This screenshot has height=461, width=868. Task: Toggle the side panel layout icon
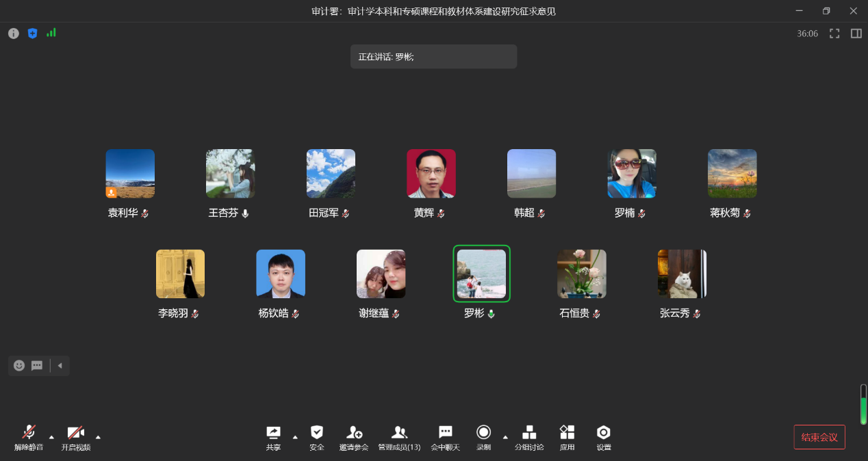856,34
